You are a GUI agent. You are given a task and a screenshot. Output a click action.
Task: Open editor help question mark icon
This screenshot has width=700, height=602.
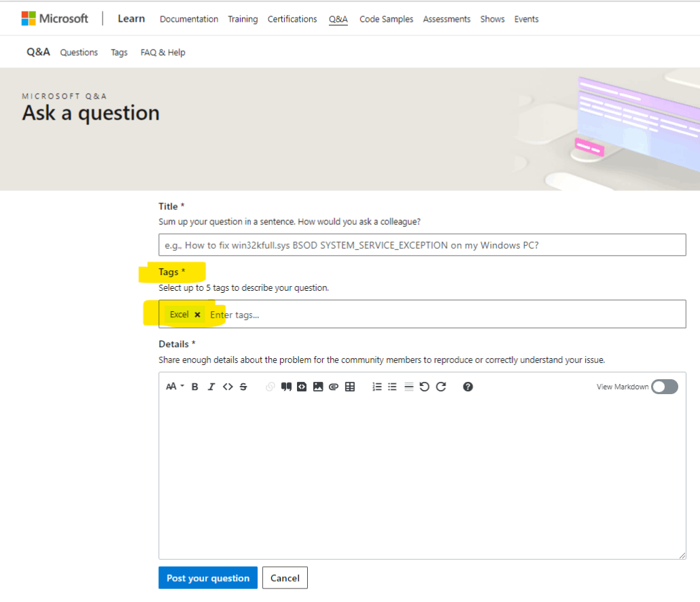468,387
